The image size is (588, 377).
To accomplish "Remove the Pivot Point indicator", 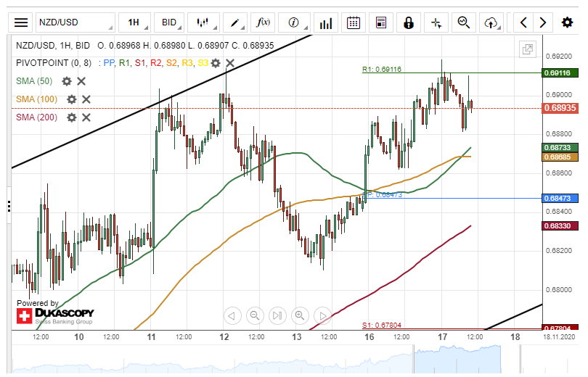I will tap(230, 63).
